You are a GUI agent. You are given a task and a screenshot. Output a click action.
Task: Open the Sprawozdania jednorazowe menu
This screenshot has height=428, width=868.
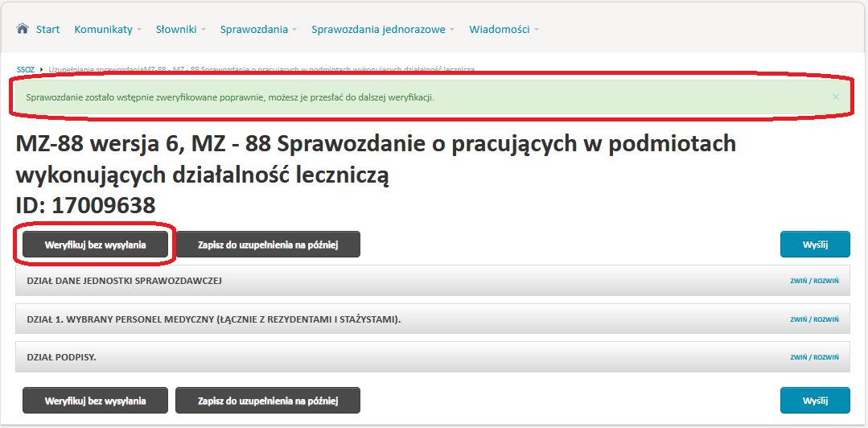pyautogui.click(x=383, y=29)
